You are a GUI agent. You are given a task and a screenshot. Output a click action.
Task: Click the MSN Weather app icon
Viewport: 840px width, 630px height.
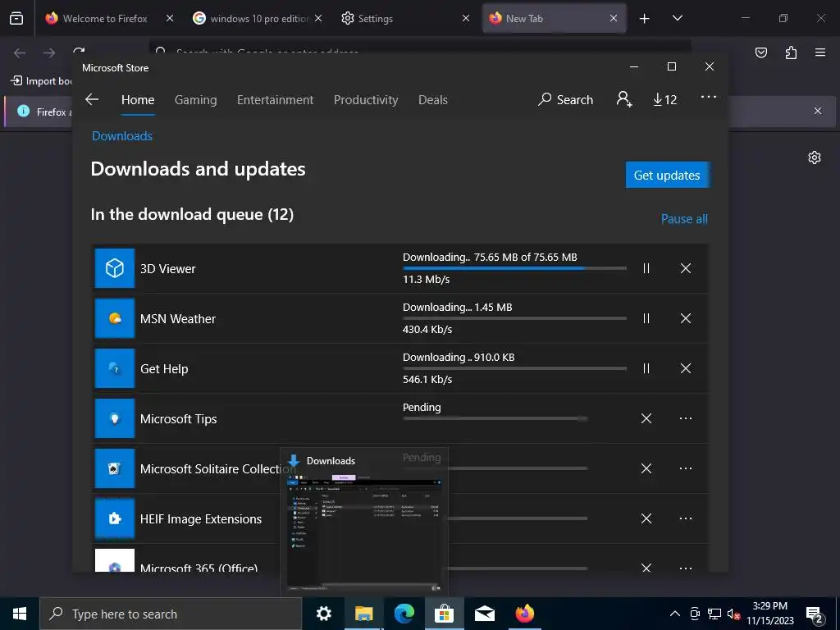pyautogui.click(x=115, y=318)
